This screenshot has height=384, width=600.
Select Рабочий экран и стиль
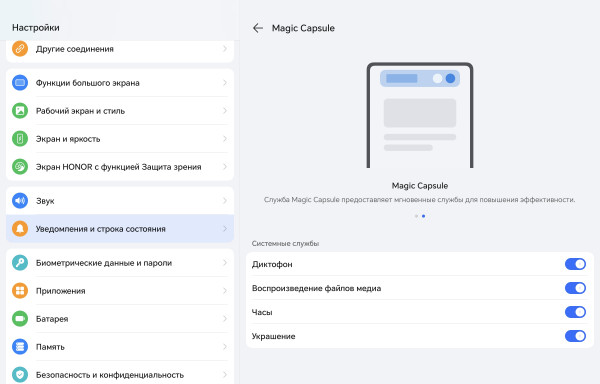pyautogui.click(x=120, y=111)
